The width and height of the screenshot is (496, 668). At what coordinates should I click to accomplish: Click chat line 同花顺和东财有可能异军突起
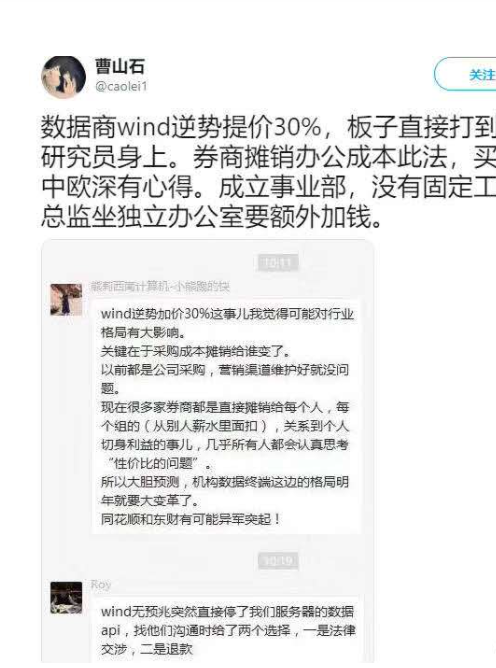tap(191, 519)
